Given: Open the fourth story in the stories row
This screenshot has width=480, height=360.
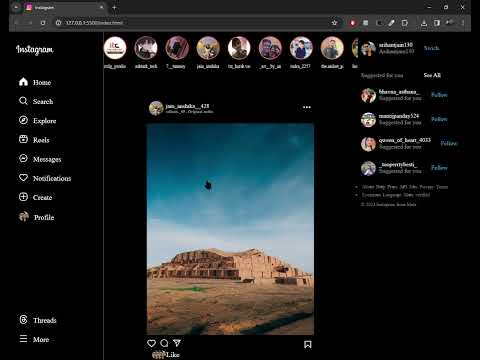Looking at the screenshot, I should [x=208, y=48].
